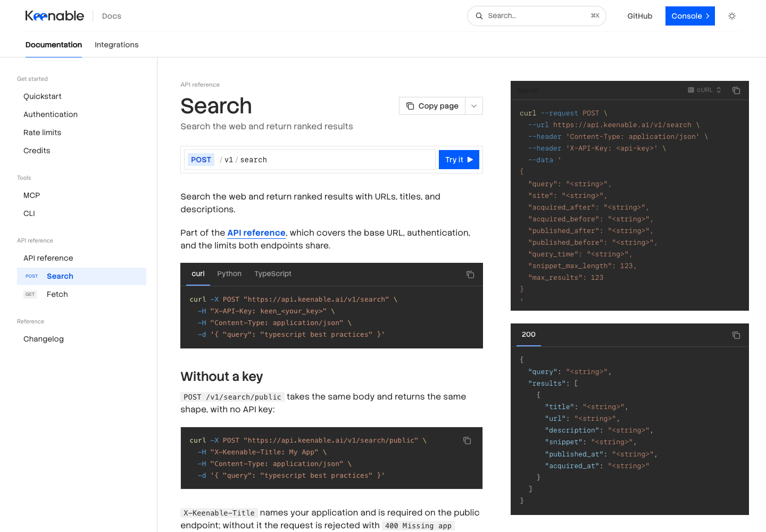Select the 200 response tab
This screenshot has height=532, width=766.
pyautogui.click(x=529, y=334)
